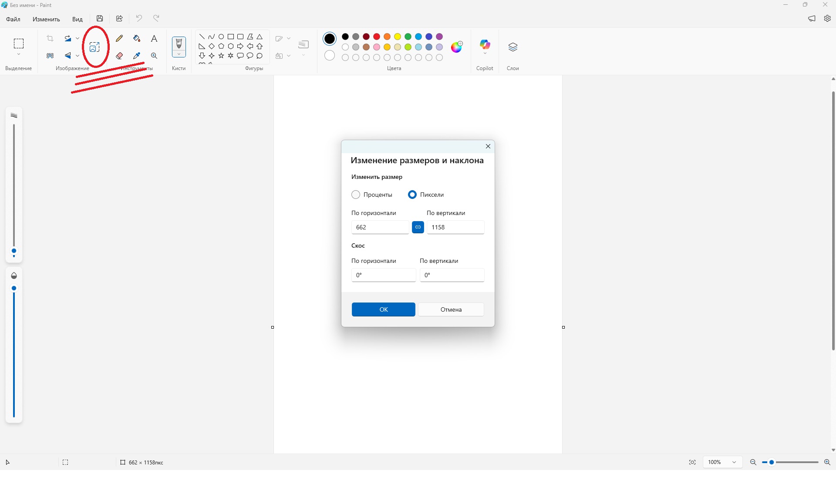The image size is (836, 504).
Task: Click the Undo arrow
Action: tap(139, 18)
